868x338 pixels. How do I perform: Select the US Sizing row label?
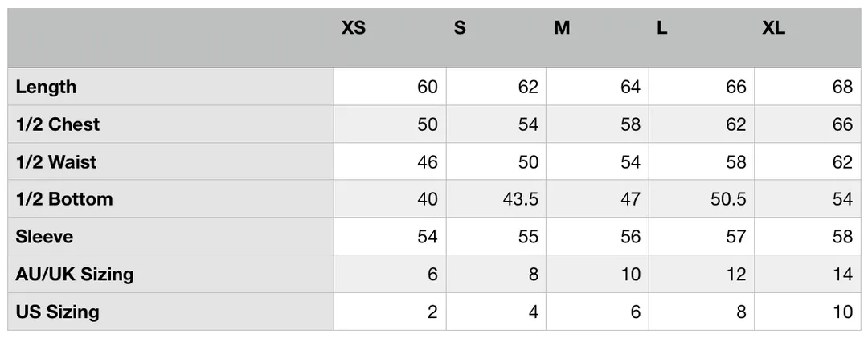(x=58, y=312)
